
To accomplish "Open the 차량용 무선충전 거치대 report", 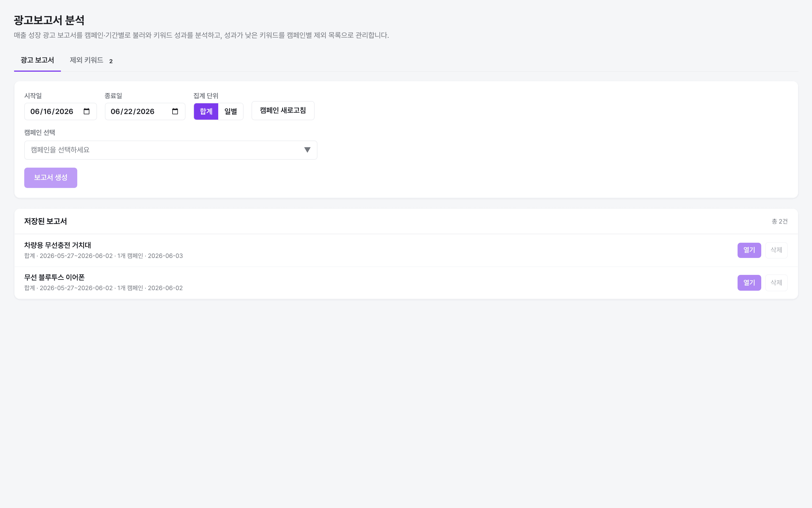I will coord(749,250).
